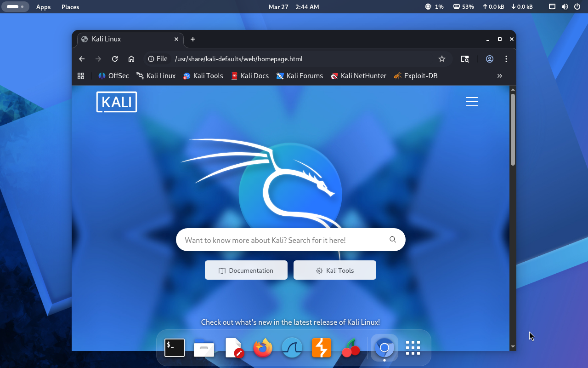Screen dimensions: 588x368
Task: Open a new browser tab
Action: 193,39
